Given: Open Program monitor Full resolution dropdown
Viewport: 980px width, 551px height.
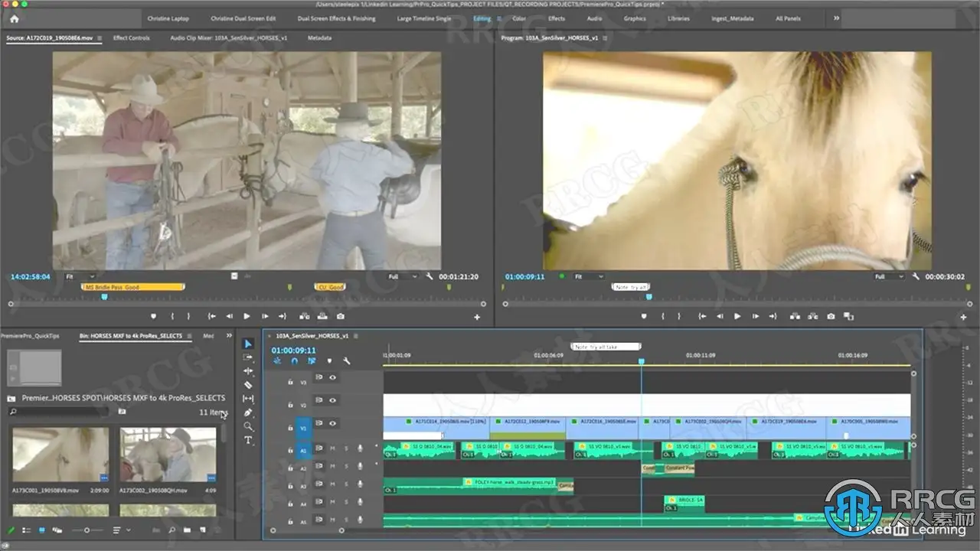Looking at the screenshot, I should (x=889, y=276).
